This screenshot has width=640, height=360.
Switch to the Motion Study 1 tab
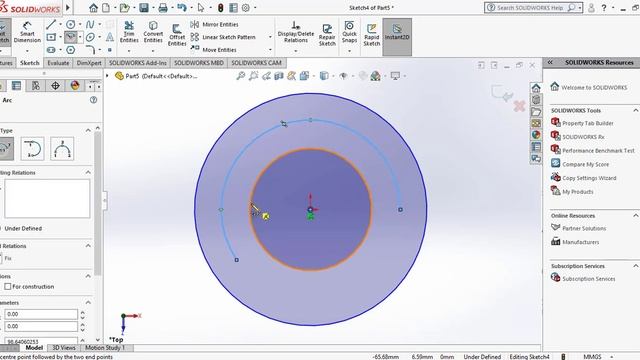105,348
